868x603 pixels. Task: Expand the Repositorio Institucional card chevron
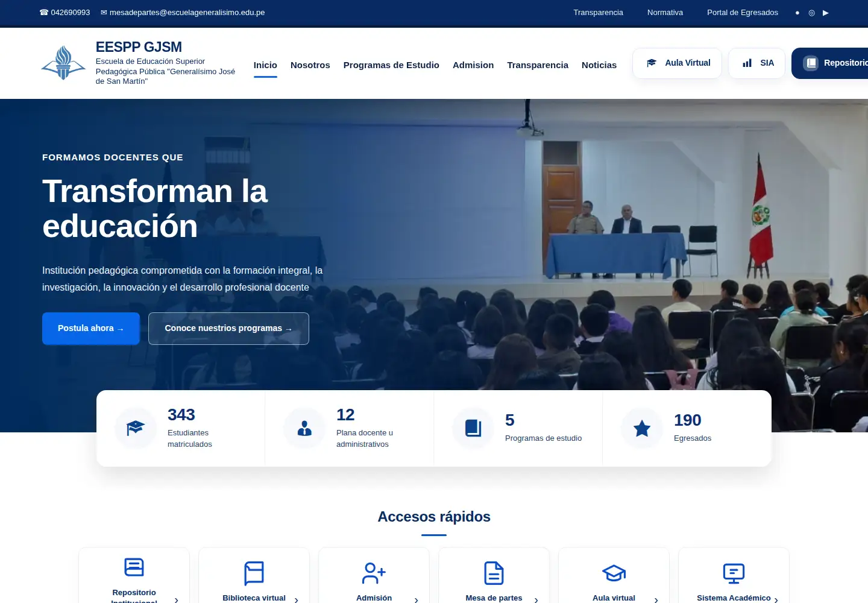176,600
